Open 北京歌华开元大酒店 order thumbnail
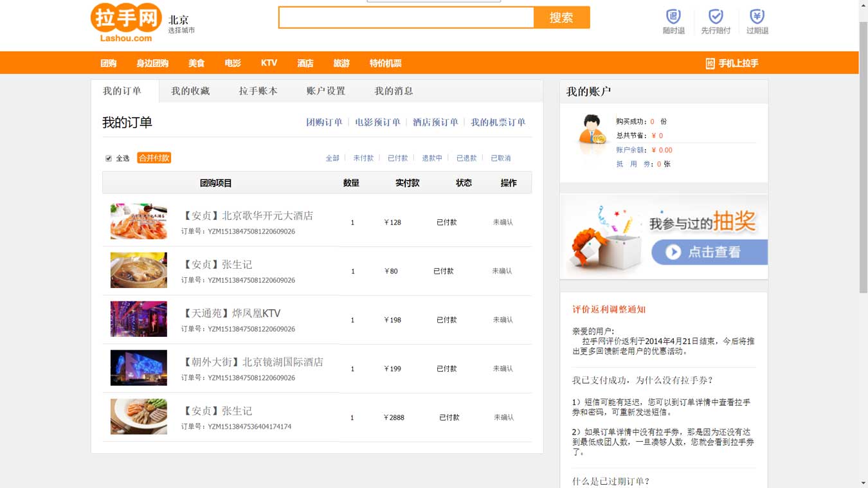Screen dimensions: 868x488 [139, 221]
